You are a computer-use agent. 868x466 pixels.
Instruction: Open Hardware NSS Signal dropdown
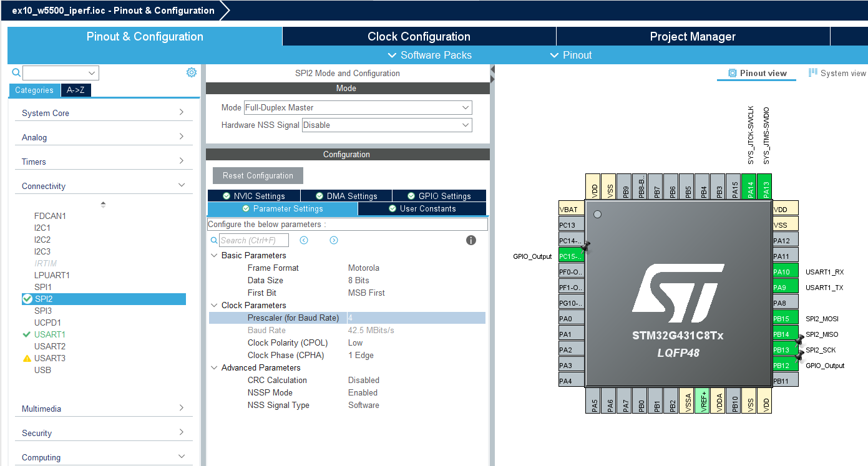pos(387,125)
